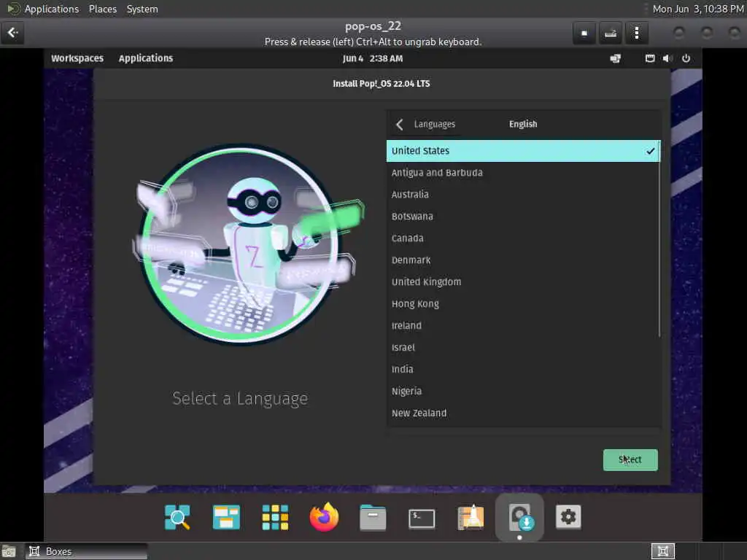747x560 pixels.
Task: Open the power menu icon in guest panel
Action: pos(686,58)
